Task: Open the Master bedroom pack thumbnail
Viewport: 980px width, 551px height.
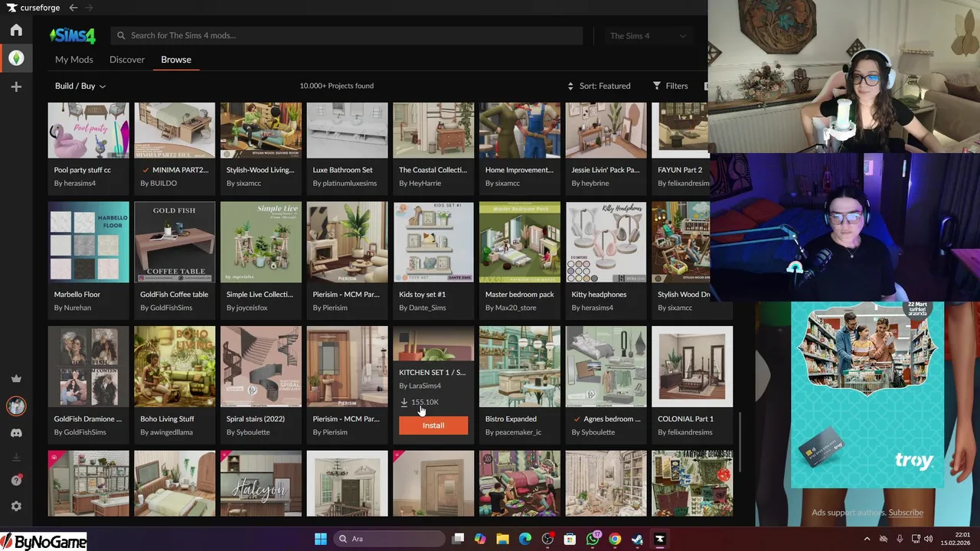Action: tap(520, 242)
